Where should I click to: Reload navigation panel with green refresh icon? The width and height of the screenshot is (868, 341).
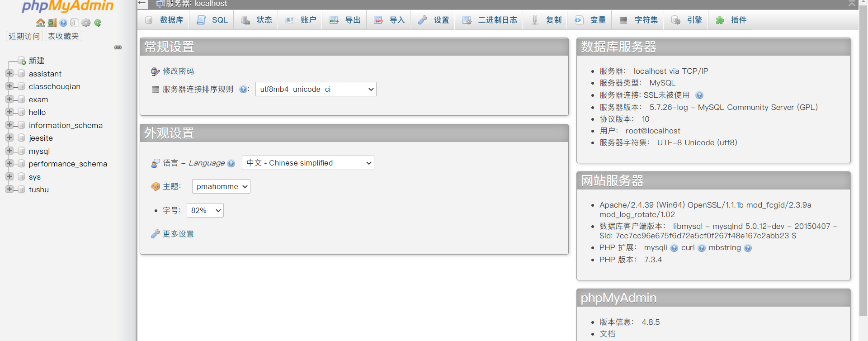98,23
